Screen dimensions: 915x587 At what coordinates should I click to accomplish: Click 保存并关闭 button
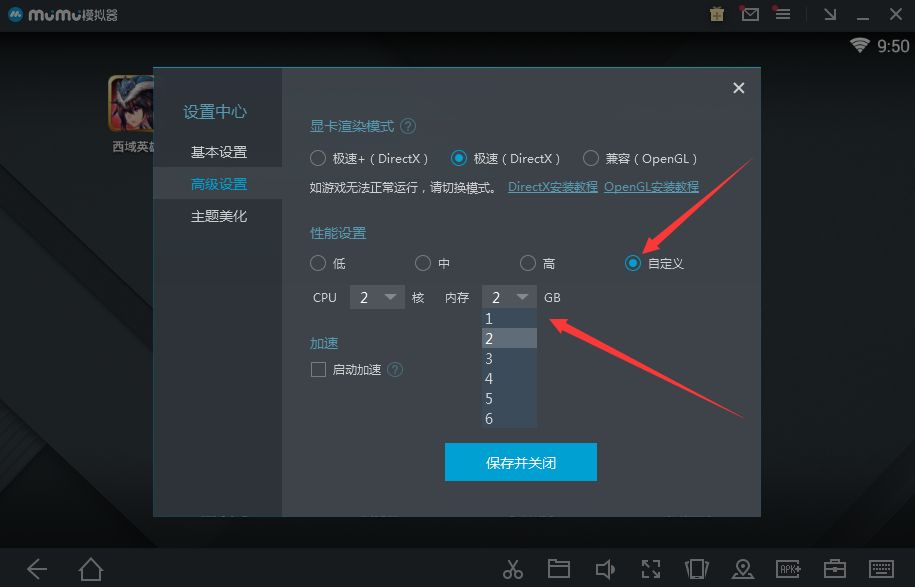pos(521,462)
